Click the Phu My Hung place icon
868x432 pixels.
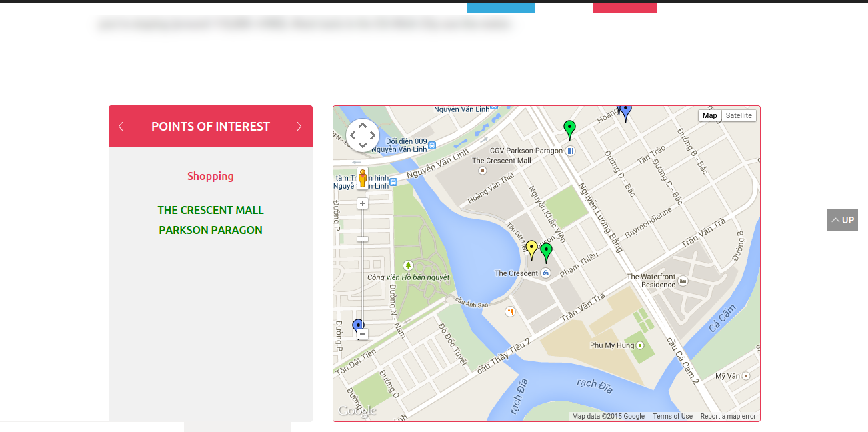[640, 345]
